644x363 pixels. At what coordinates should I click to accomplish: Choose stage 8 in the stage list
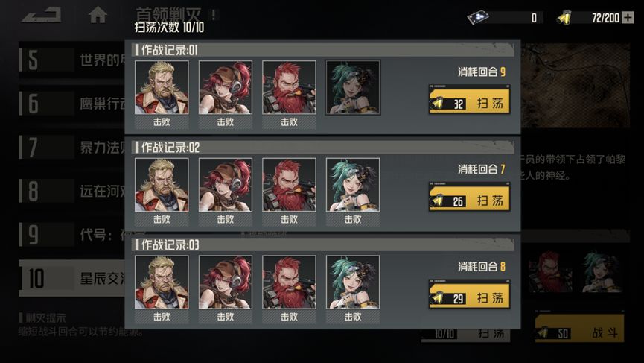(x=72, y=191)
